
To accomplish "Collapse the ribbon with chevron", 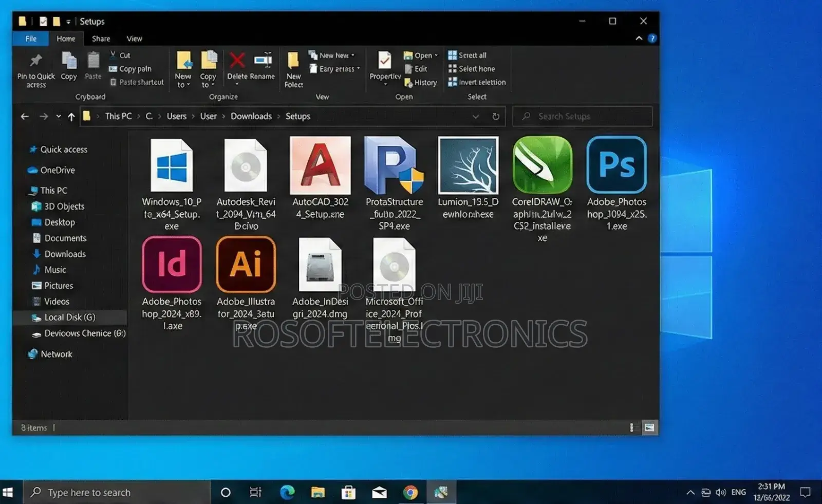I will point(639,38).
